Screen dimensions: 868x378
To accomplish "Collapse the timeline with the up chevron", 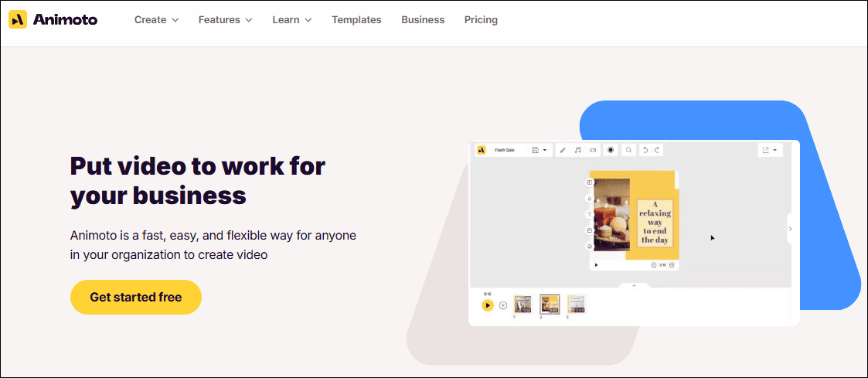I will pyautogui.click(x=635, y=285).
